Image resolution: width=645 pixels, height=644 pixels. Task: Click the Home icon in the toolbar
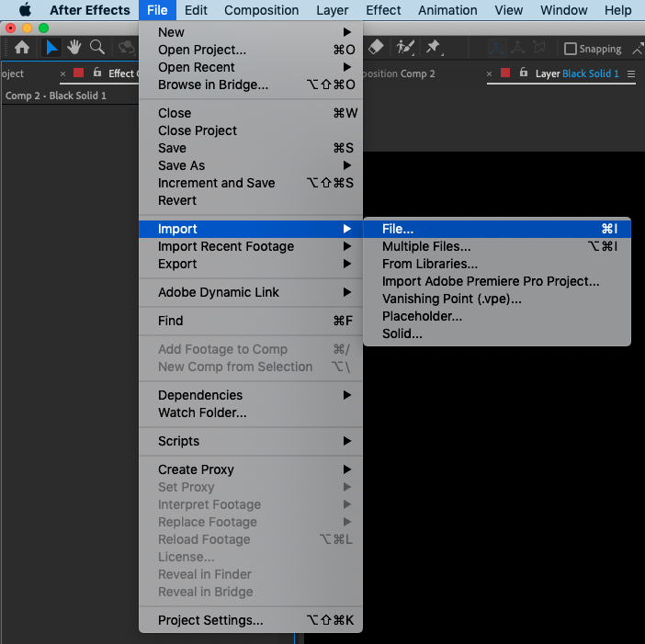(x=22, y=48)
